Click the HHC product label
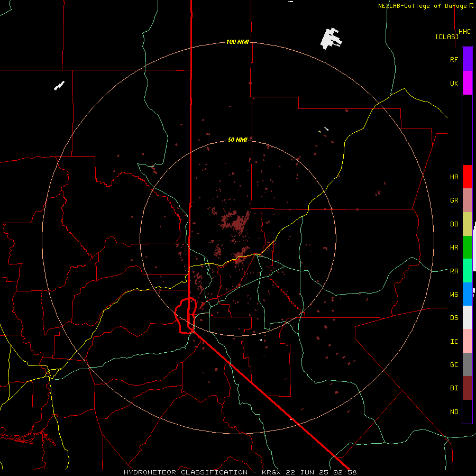This screenshot has width=476, height=476. coord(464,32)
